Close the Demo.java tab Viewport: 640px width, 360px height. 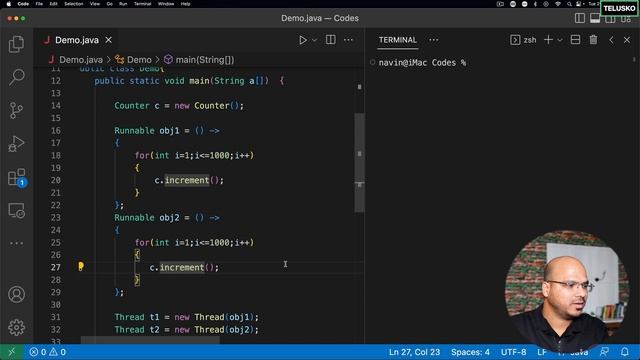click(x=109, y=40)
